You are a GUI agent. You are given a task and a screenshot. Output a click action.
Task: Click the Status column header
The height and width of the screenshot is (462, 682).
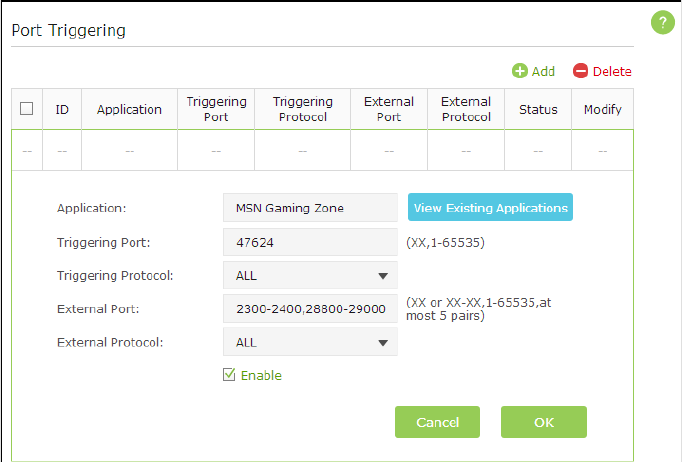coord(538,109)
